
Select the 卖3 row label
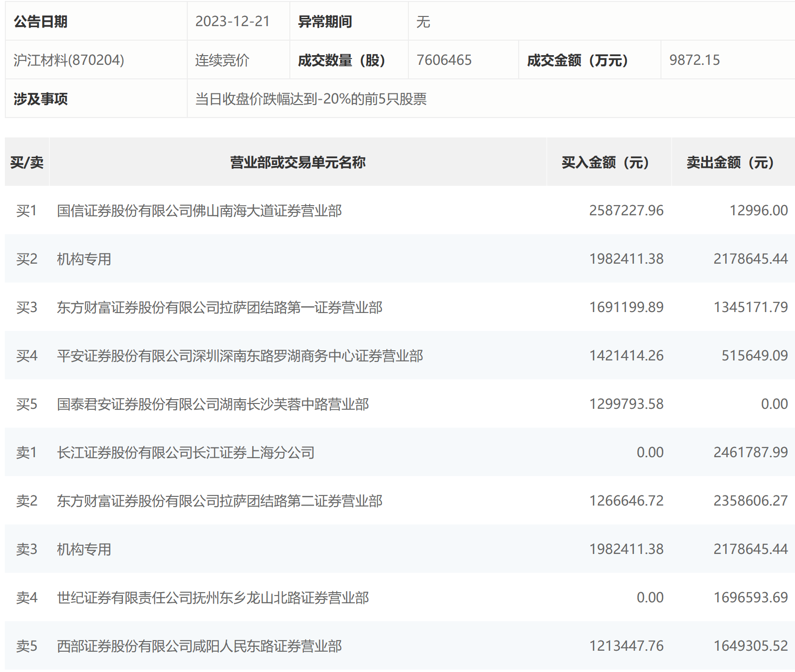pos(27,549)
